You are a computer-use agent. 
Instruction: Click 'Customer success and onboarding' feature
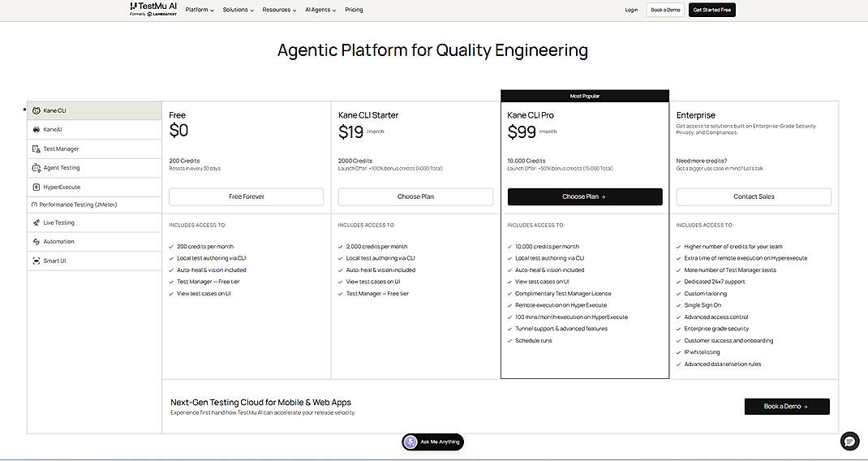tap(728, 341)
